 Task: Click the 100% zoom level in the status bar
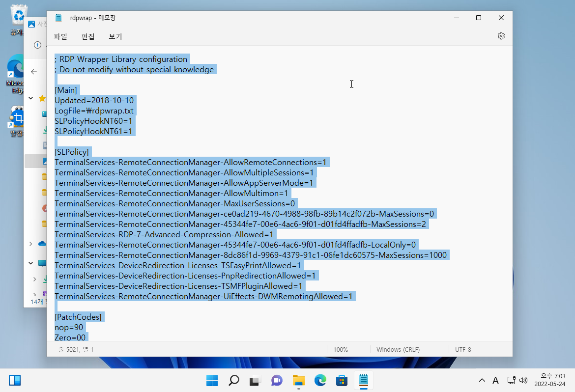point(341,349)
